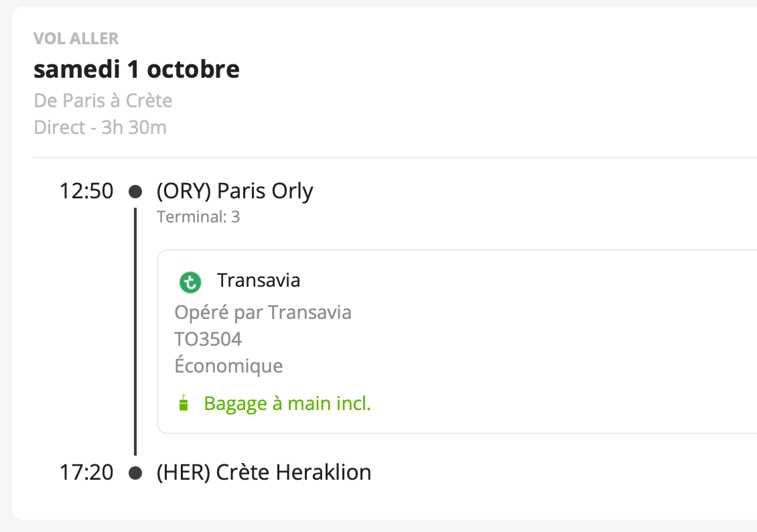The image size is (757, 532).
Task: Click the flight number TO3504
Action: (x=208, y=339)
